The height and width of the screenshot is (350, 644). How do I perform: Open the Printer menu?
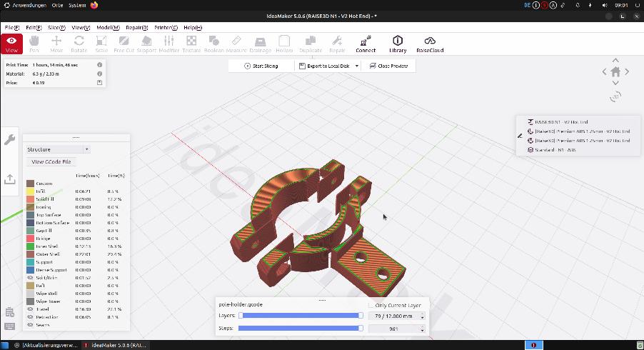(166, 28)
